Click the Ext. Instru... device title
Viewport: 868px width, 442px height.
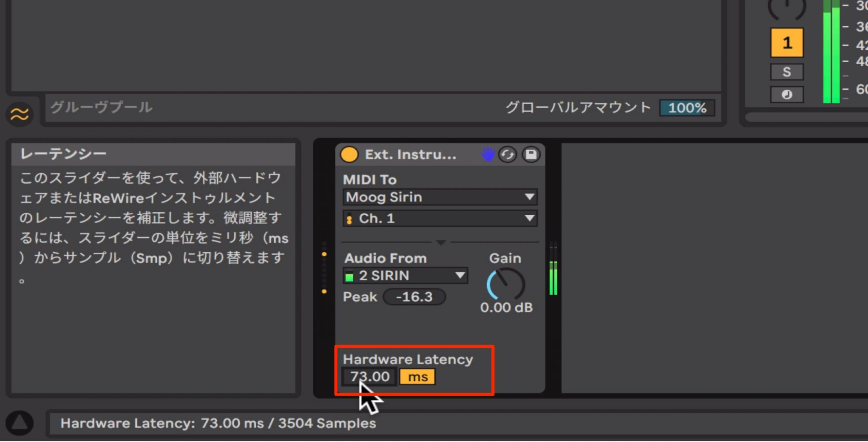point(411,154)
